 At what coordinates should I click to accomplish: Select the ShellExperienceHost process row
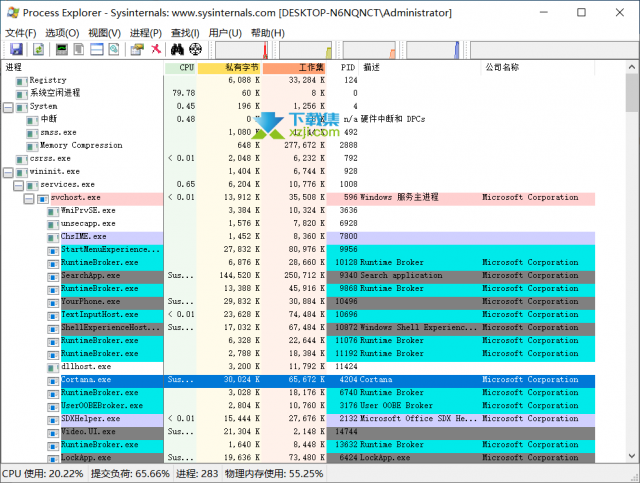click(x=298, y=327)
